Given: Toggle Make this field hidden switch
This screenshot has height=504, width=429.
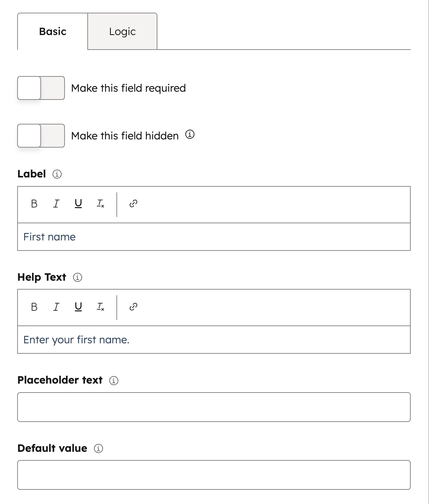Looking at the screenshot, I should 41,136.
